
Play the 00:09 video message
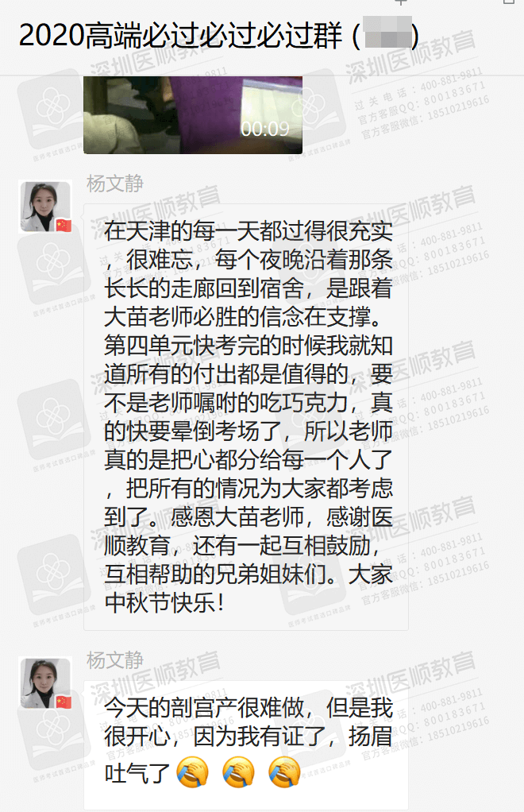pos(193,114)
